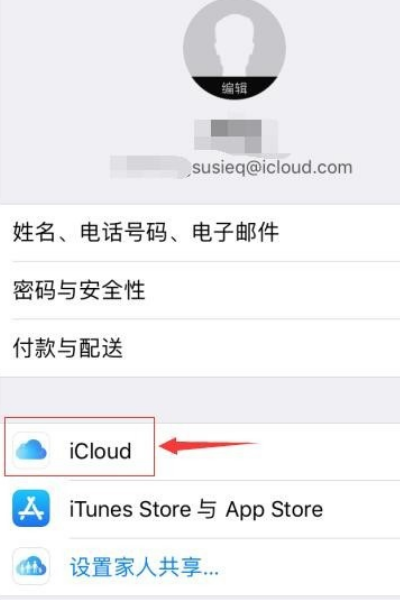Open 姓名、电话号码、电子邮件 settings
The height and width of the screenshot is (600, 400).
200,233
